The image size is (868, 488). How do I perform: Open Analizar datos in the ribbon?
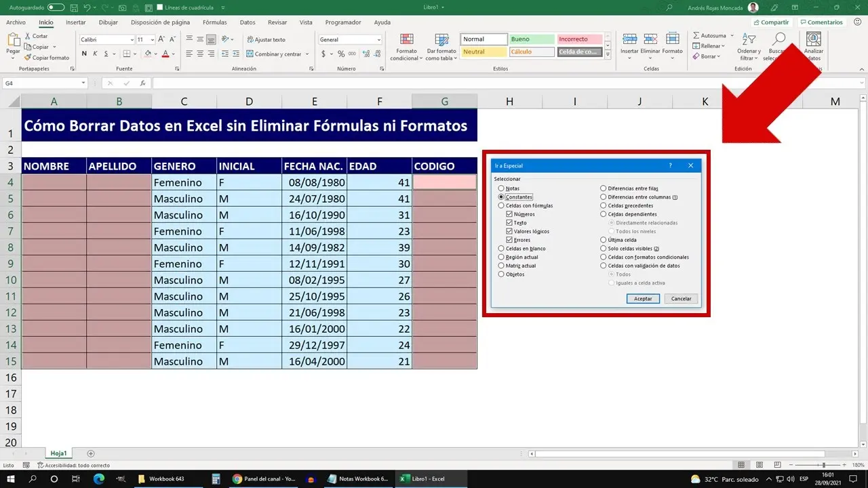pos(813,45)
